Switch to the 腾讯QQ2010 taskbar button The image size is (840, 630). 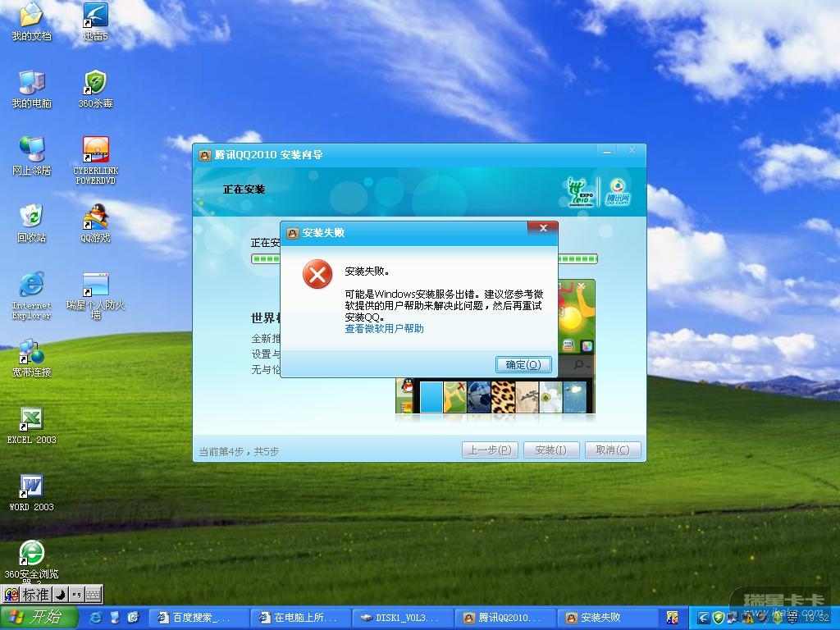point(504,618)
